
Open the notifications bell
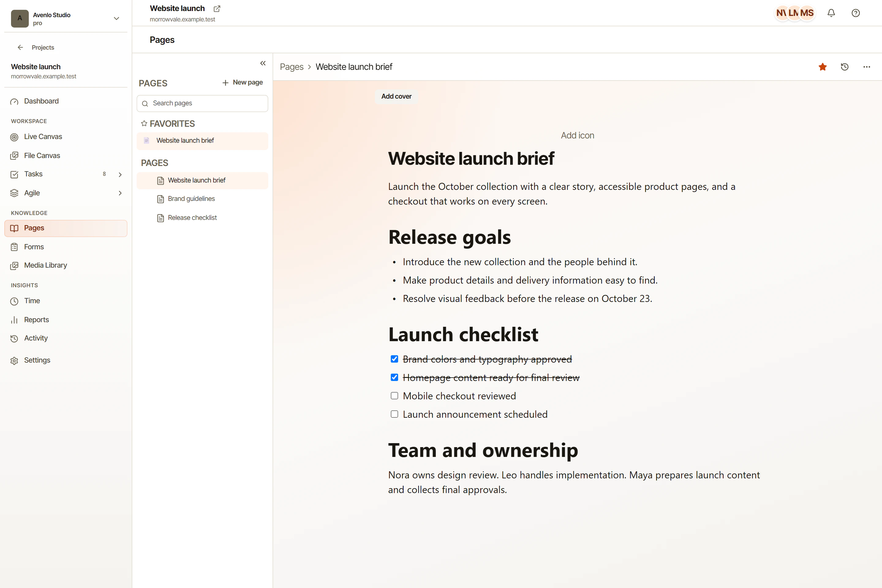click(831, 13)
